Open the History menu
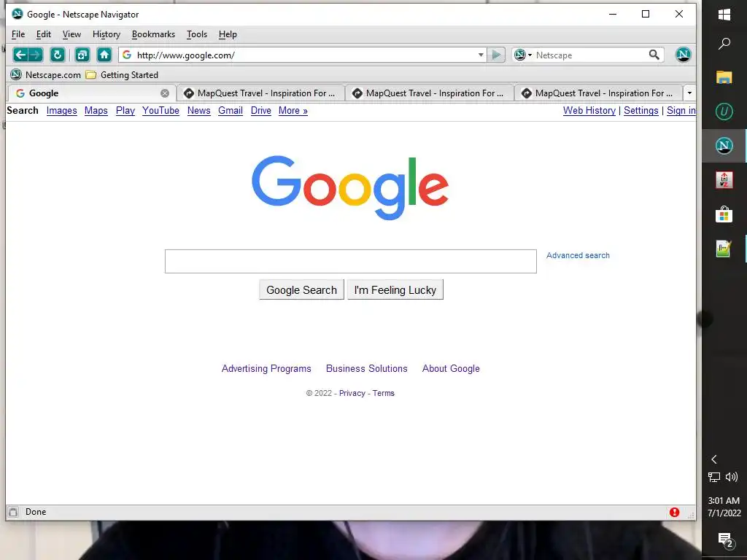Screen dimensions: 747x560 click(x=107, y=34)
